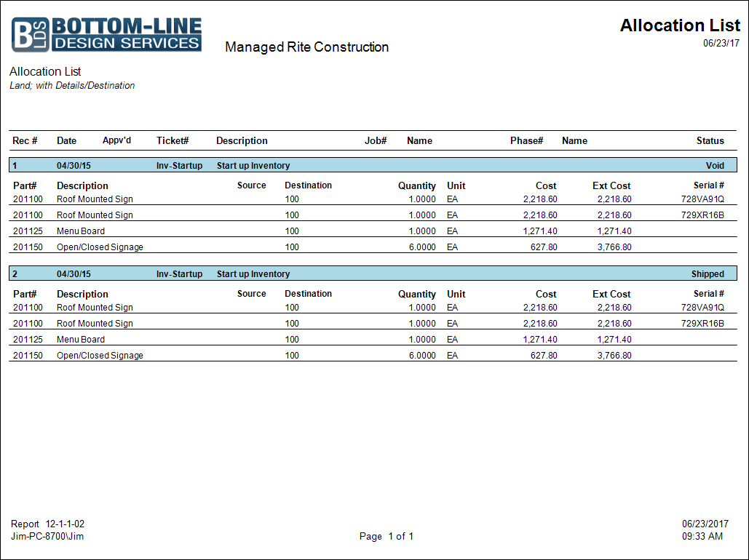Click the Appv'd column header
The height and width of the screenshot is (560, 749).
[x=116, y=140]
